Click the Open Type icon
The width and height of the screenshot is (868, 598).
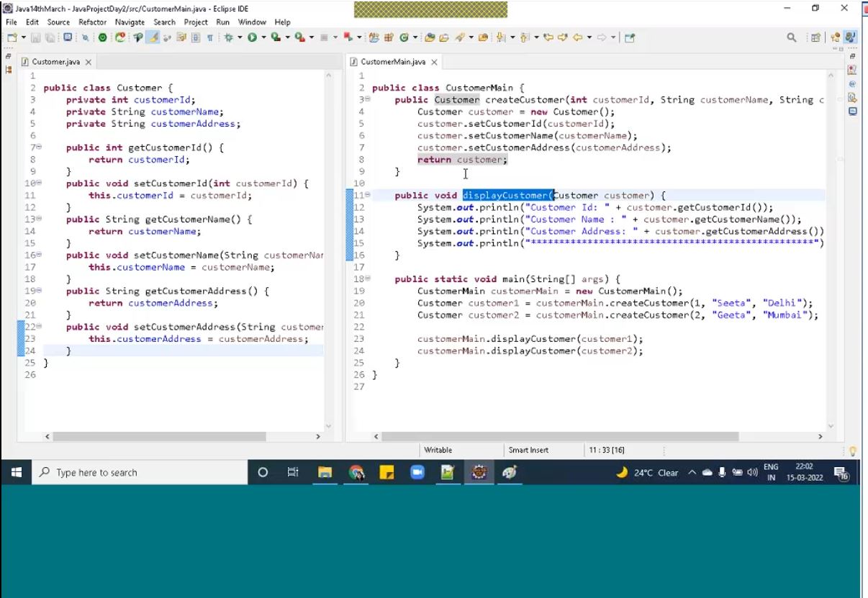pyautogui.click(x=430, y=37)
